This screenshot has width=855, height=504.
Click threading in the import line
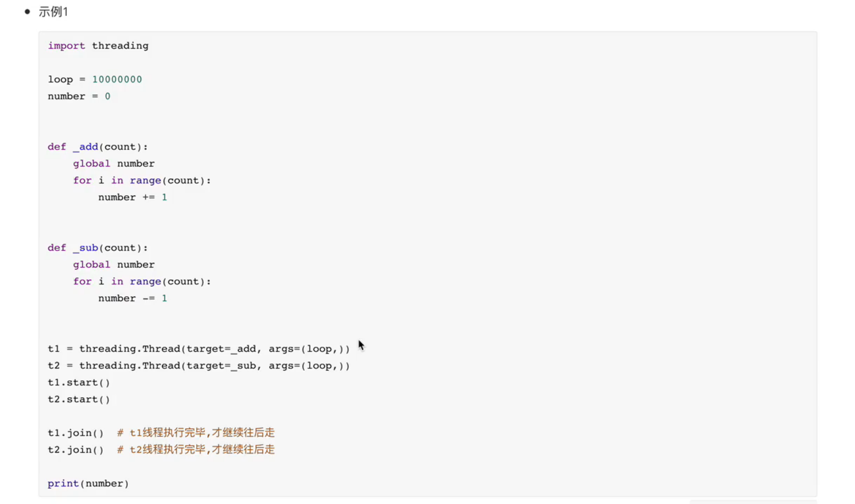120,46
